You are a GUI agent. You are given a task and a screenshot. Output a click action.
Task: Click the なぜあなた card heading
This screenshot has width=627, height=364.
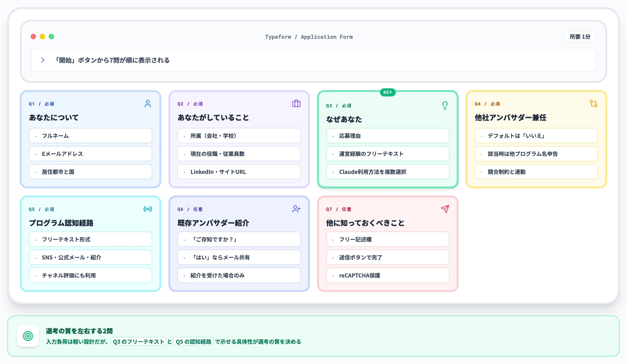coord(344,119)
